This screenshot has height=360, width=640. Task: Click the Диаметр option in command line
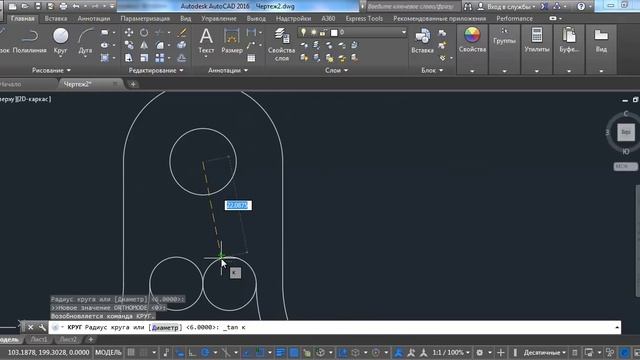pyautogui.click(x=165, y=327)
